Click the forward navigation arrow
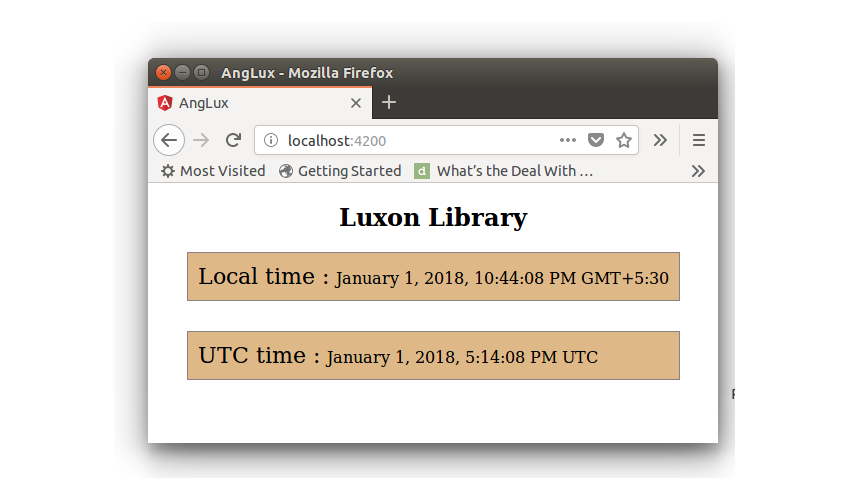Viewport: 850px width, 500px height. pos(201,140)
